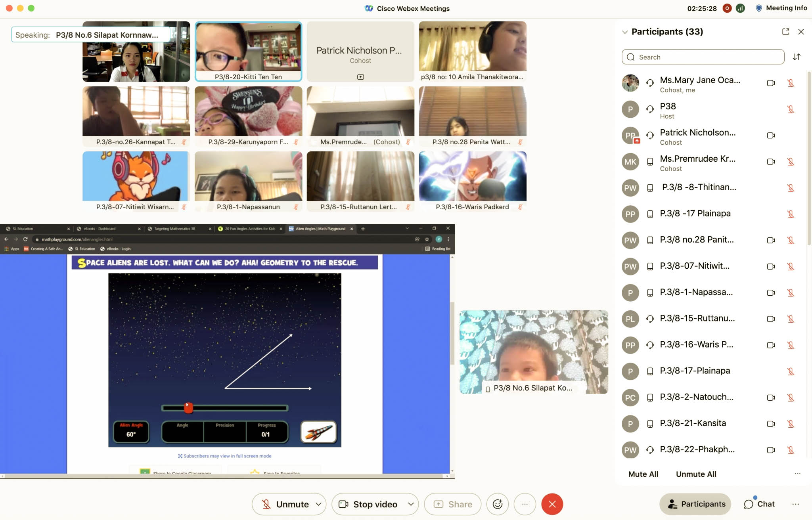The width and height of the screenshot is (812, 520).
Task: Pop out the Participants panel
Action: [x=785, y=32]
